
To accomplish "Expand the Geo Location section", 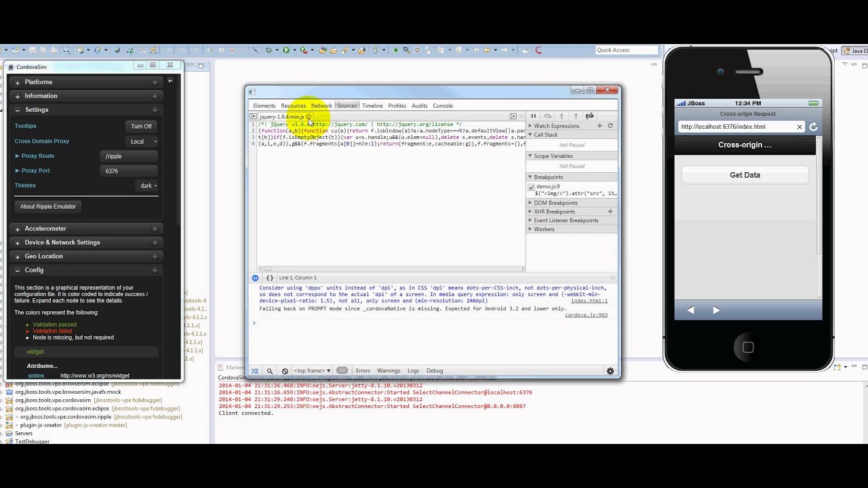I will pyautogui.click(x=86, y=256).
